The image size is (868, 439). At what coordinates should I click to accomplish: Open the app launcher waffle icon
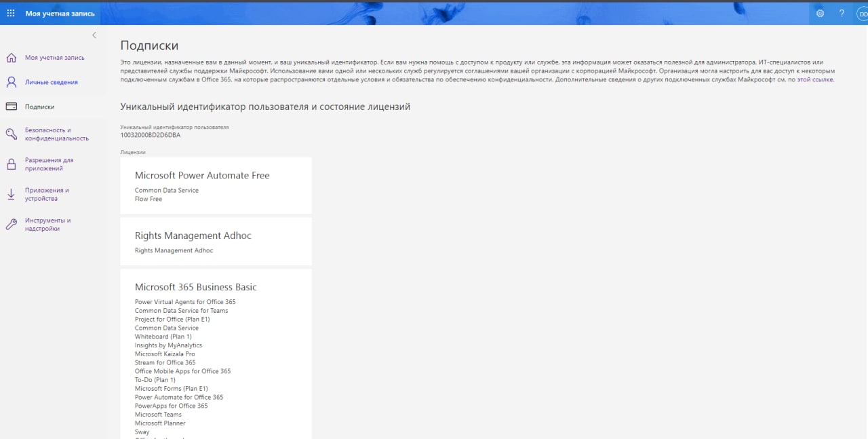pyautogui.click(x=11, y=13)
